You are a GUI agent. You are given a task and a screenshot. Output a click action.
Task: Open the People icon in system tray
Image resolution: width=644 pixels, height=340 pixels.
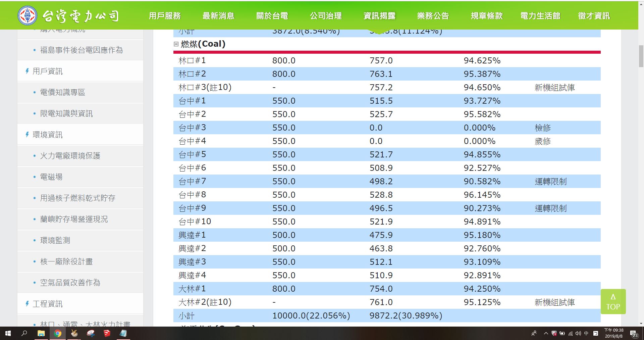pyautogui.click(x=534, y=333)
